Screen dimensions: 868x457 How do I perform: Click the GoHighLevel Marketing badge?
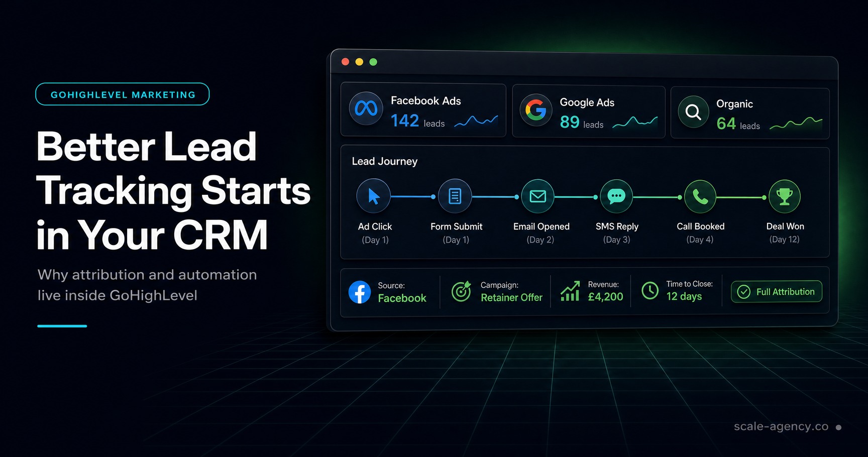123,94
